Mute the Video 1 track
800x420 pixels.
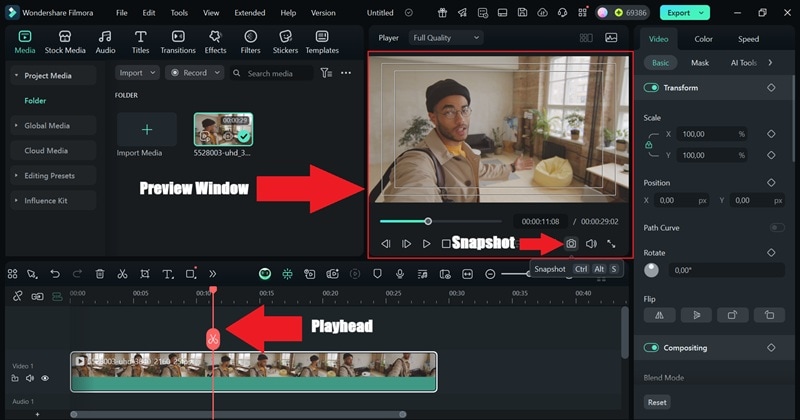30,378
